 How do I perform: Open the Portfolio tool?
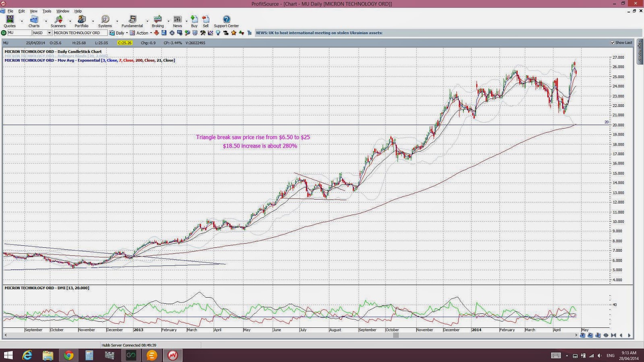tap(81, 22)
